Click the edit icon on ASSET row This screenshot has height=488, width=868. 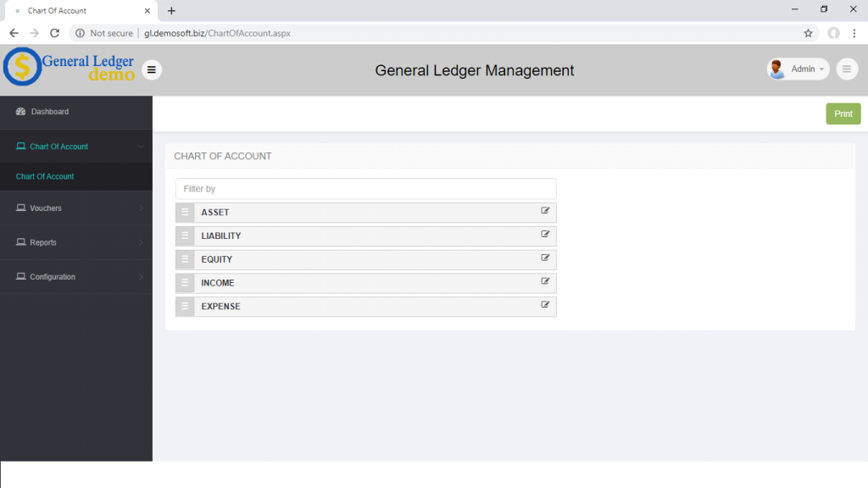(545, 211)
